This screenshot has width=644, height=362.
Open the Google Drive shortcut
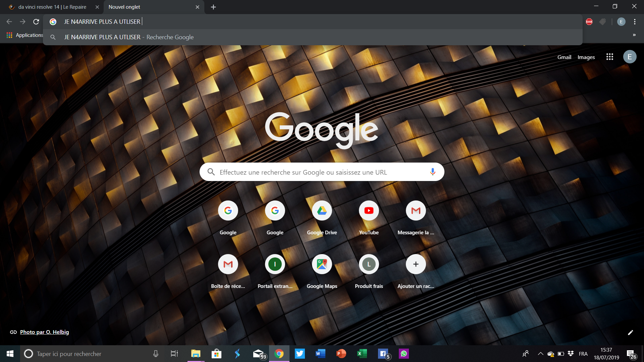click(x=322, y=218)
